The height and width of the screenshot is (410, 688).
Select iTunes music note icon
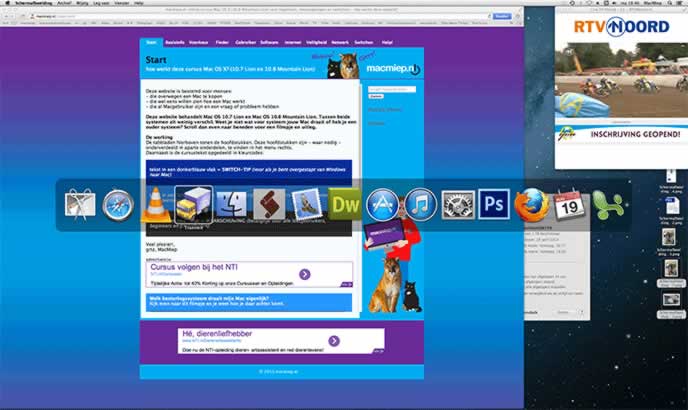coord(420,205)
